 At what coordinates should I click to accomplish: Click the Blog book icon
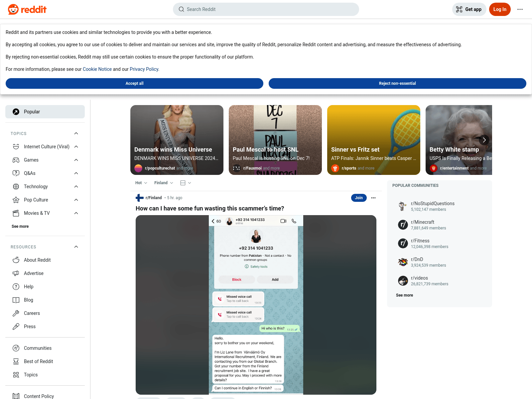pos(16,300)
